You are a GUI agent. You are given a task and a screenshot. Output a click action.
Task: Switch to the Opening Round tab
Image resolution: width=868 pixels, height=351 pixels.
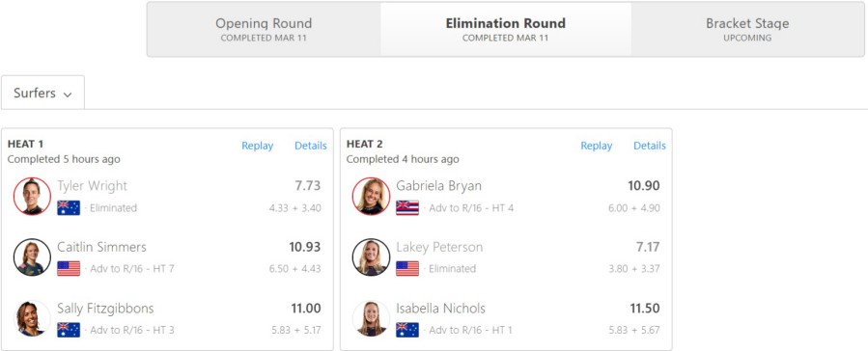point(264,29)
